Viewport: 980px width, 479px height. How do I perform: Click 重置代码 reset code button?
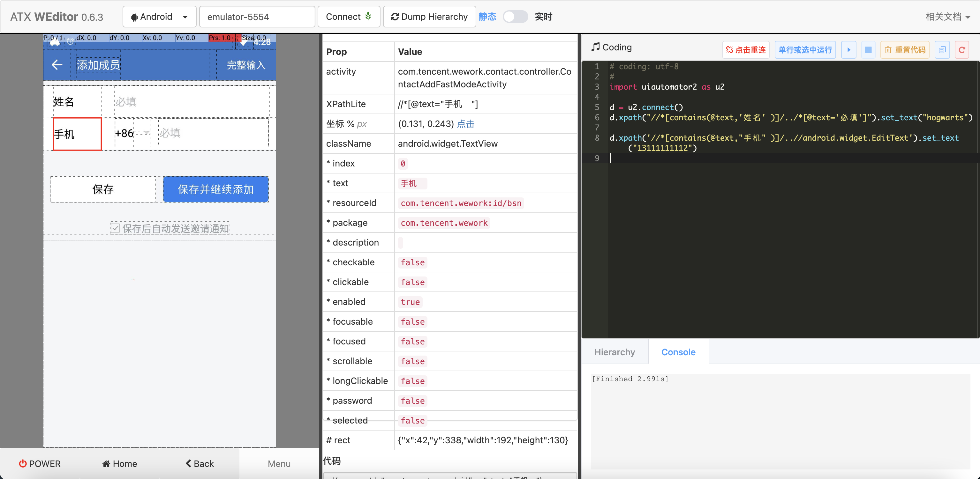[905, 50]
